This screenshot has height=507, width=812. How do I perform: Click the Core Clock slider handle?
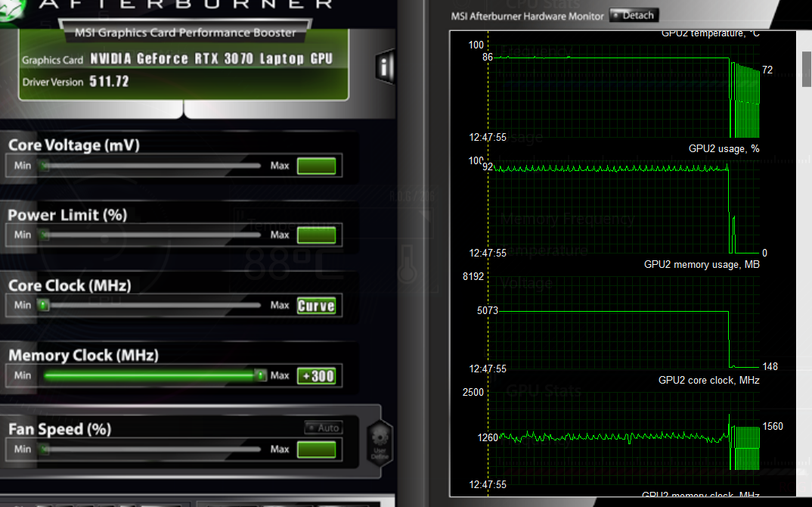(x=44, y=306)
